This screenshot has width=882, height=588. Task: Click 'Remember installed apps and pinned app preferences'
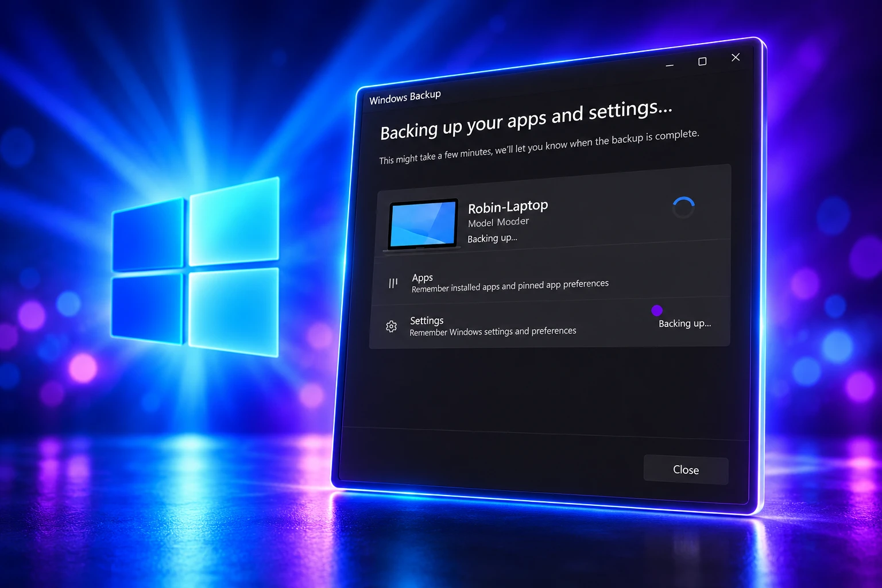click(510, 286)
